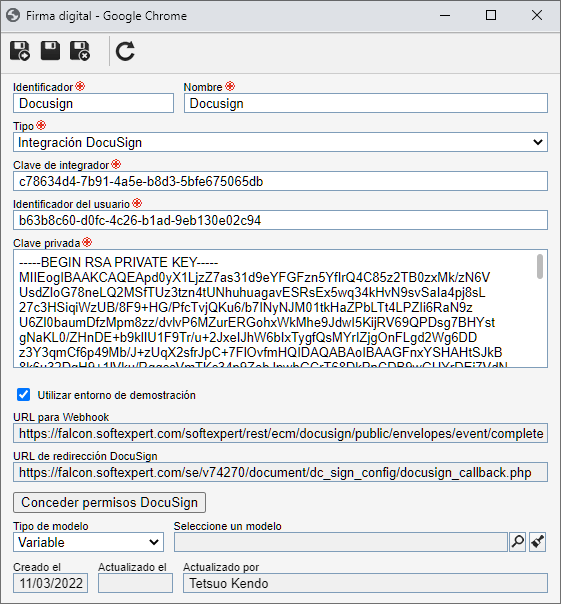The width and height of the screenshot is (561, 604).
Task: Click the Save and exit icon
Action: click(x=80, y=51)
